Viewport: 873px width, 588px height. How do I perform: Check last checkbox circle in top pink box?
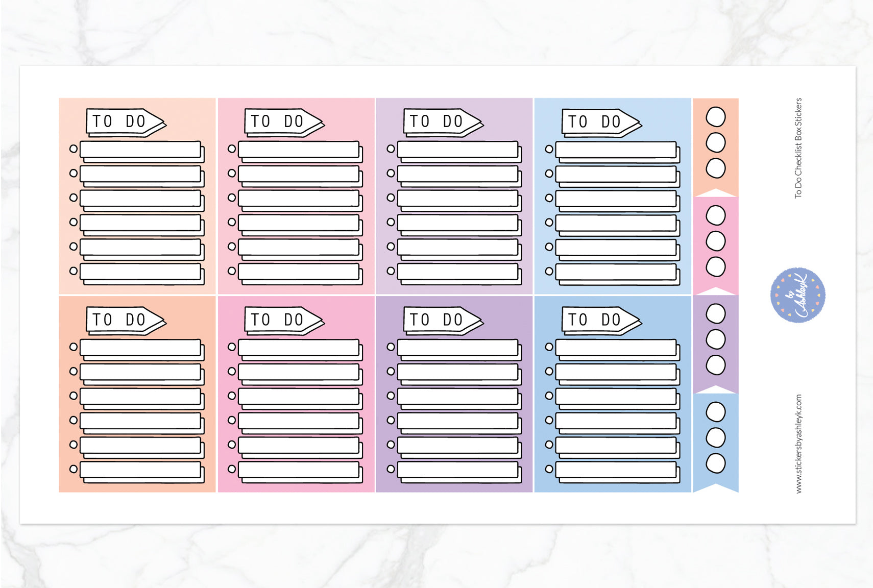click(232, 271)
